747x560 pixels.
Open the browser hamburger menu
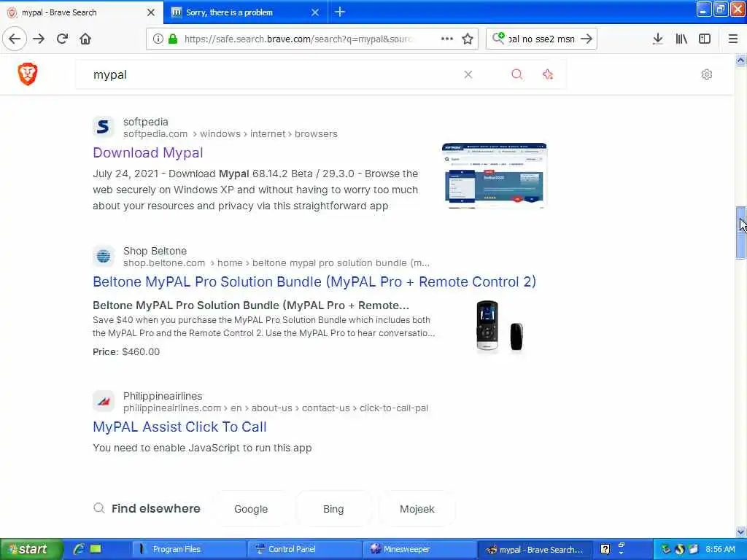point(733,39)
